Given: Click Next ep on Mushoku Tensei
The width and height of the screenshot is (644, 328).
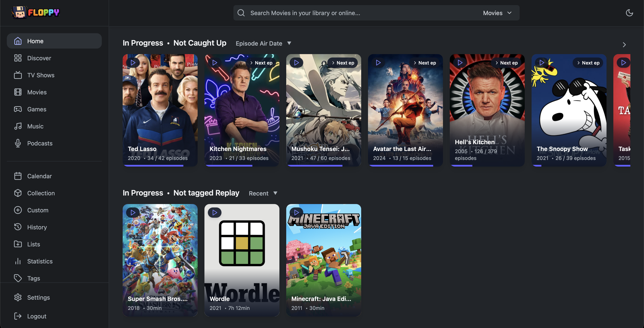Looking at the screenshot, I should (342, 63).
